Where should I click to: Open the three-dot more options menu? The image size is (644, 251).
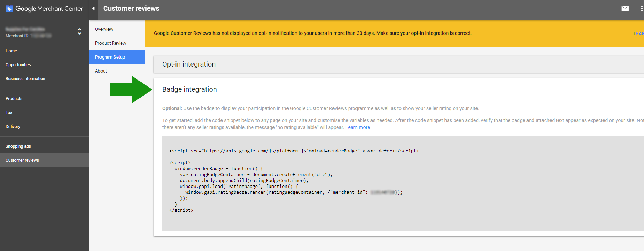(x=642, y=8)
